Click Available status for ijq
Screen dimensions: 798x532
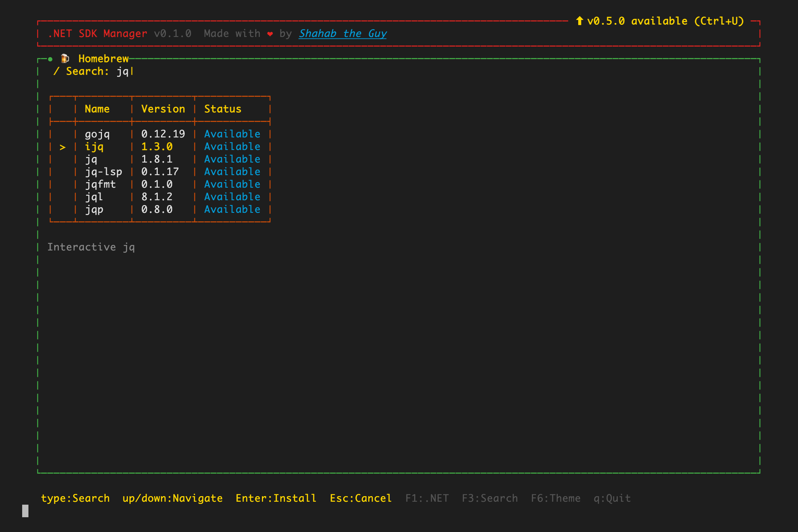coord(232,147)
